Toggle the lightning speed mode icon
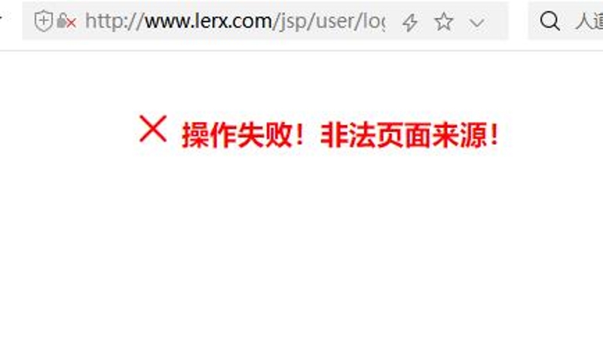 [x=410, y=23]
